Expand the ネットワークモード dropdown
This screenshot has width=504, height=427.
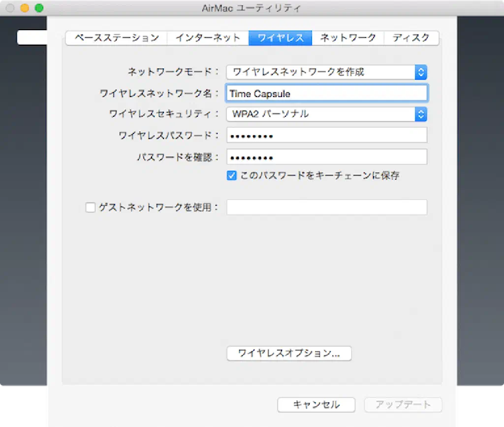pos(326,72)
